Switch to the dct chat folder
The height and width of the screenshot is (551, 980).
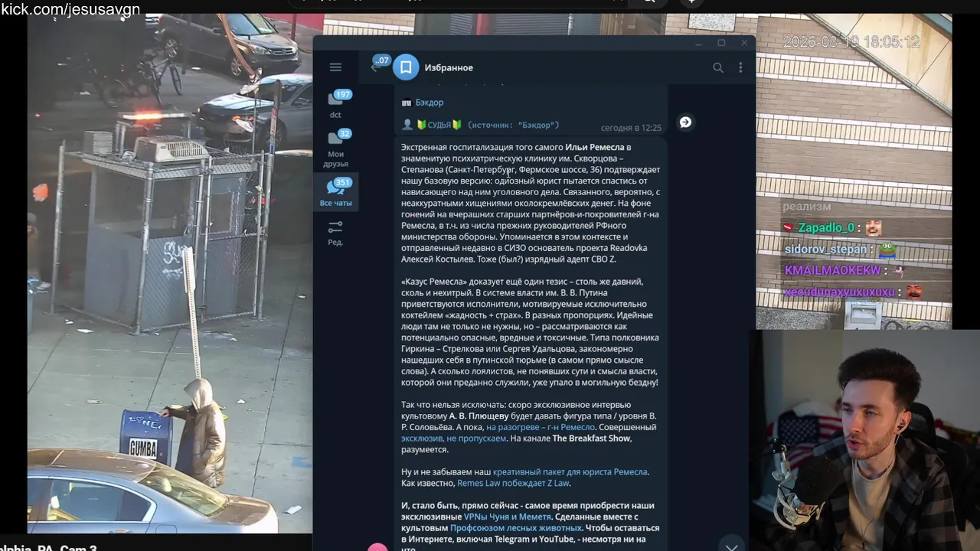pyautogui.click(x=336, y=104)
